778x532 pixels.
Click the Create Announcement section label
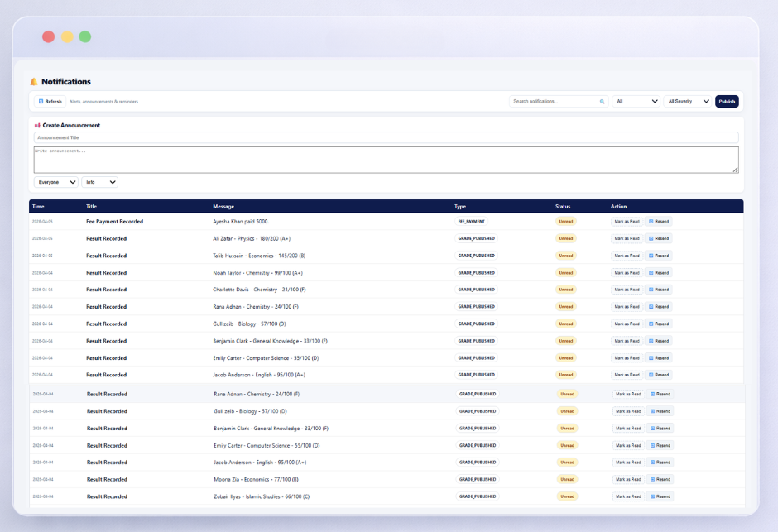tap(71, 126)
